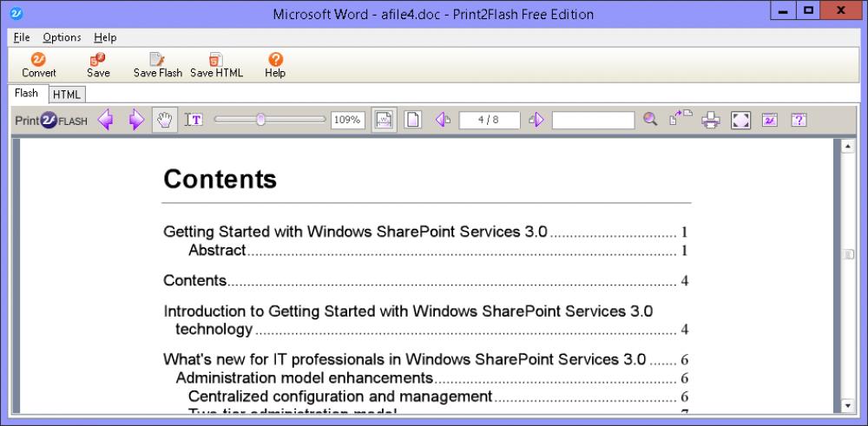Click the scrollbar down arrow
The image size is (868, 426).
coord(847,405)
